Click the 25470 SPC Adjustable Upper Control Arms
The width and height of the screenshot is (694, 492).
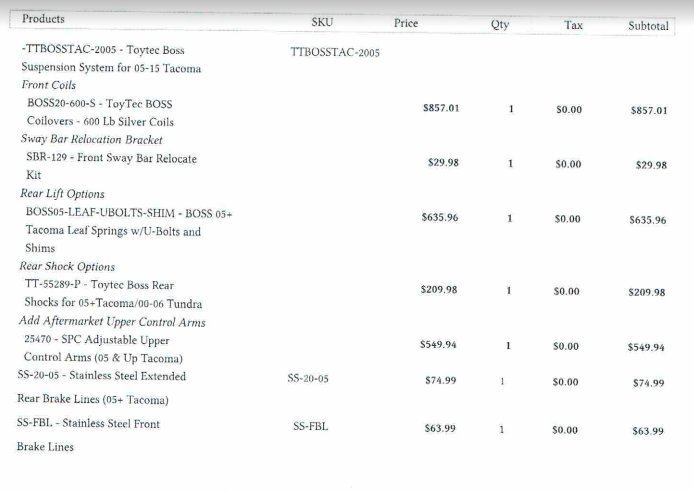[103, 349]
